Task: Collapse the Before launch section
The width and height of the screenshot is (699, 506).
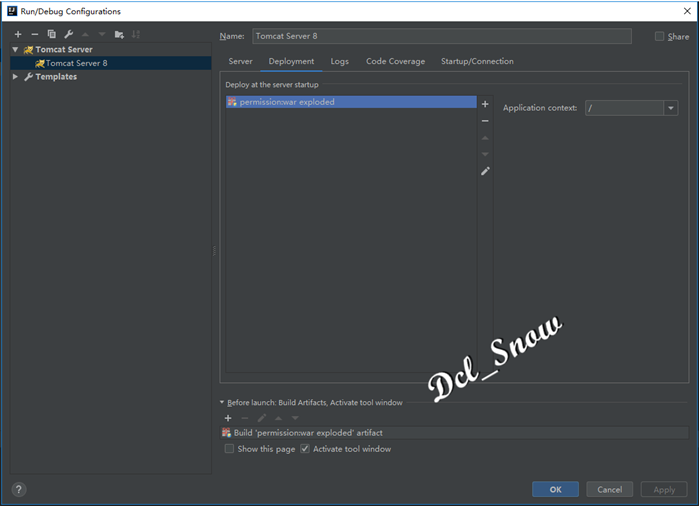Action: [222, 402]
